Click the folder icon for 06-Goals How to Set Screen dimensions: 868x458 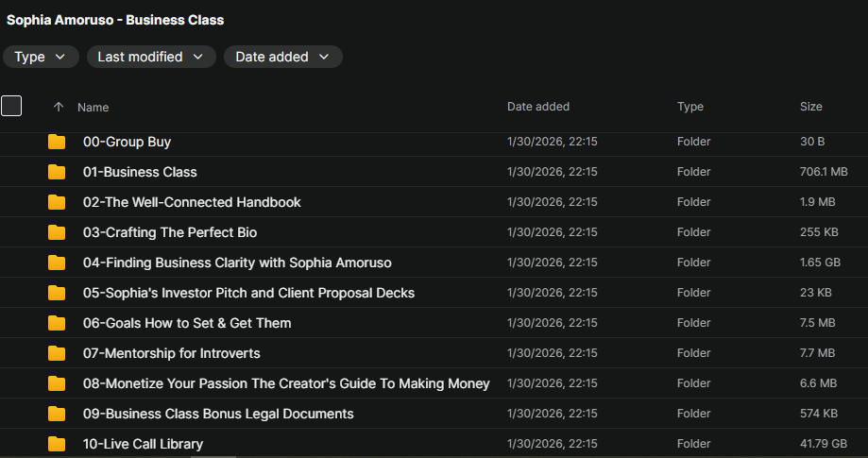point(57,323)
